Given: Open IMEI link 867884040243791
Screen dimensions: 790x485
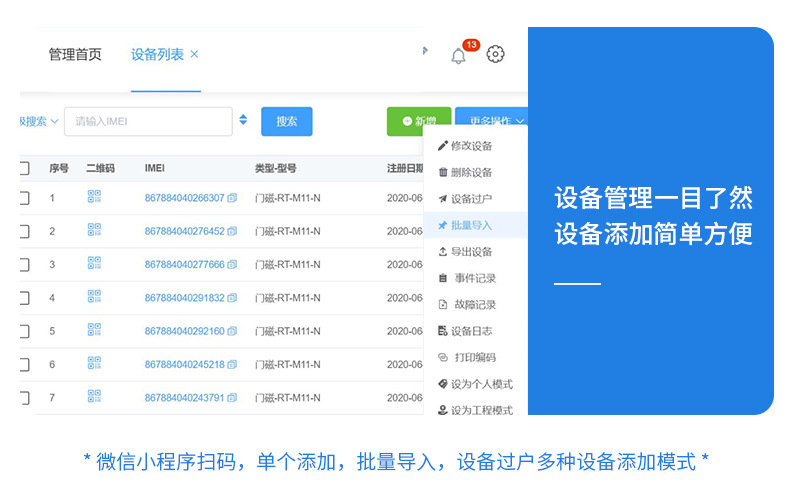Looking at the screenshot, I should [184, 398].
